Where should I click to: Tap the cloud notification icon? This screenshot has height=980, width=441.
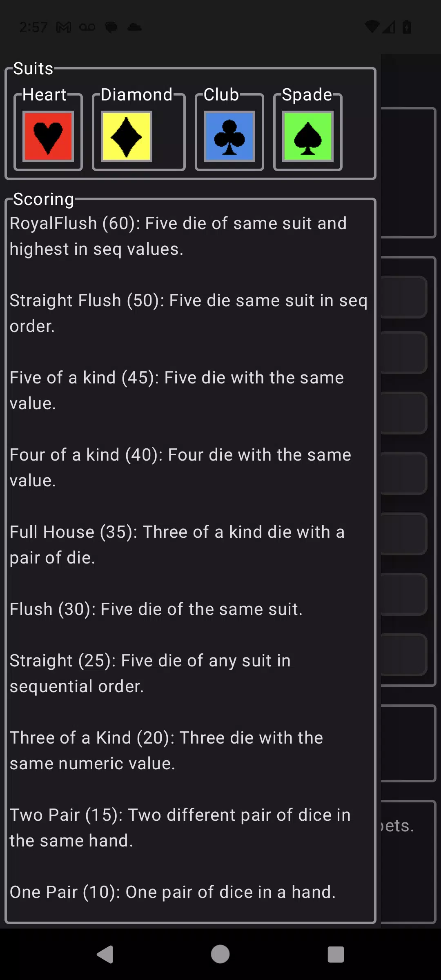(134, 27)
